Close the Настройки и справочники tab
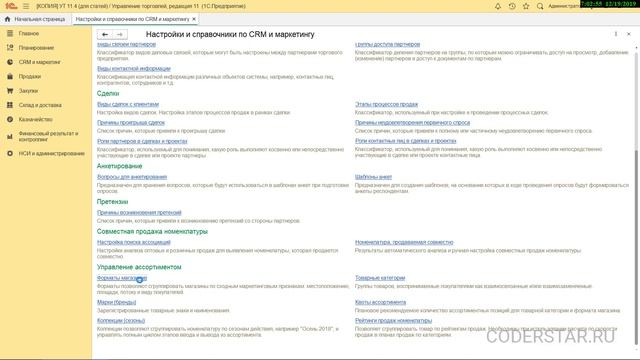This screenshot has width=640, height=360. pyautogui.click(x=194, y=19)
